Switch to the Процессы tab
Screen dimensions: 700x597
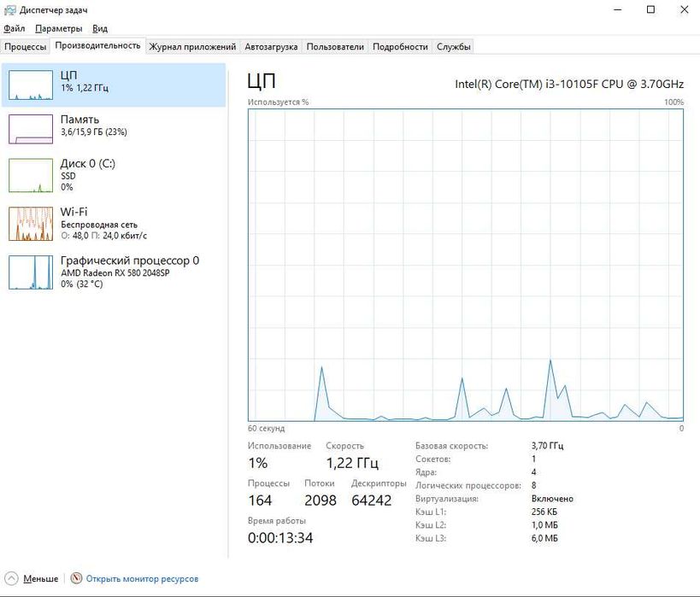pyautogui.click(x=26, y=46)
